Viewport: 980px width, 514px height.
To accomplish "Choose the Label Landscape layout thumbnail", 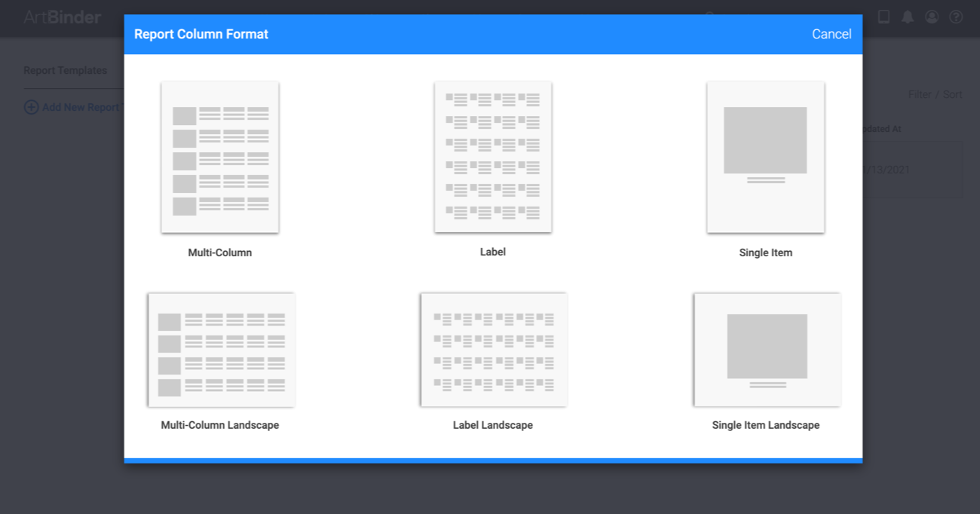I will 494,350.
